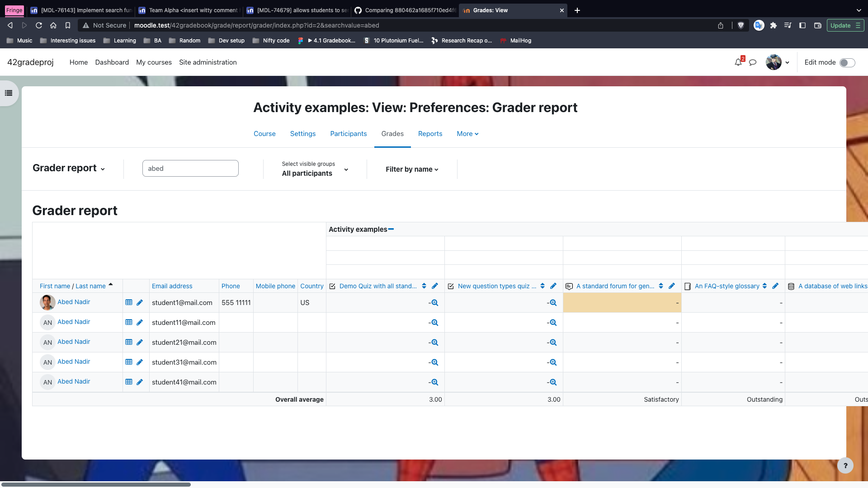Open the browser tab list chevron
The height and width of the screenshot is (488, 868).
(859, 10)
